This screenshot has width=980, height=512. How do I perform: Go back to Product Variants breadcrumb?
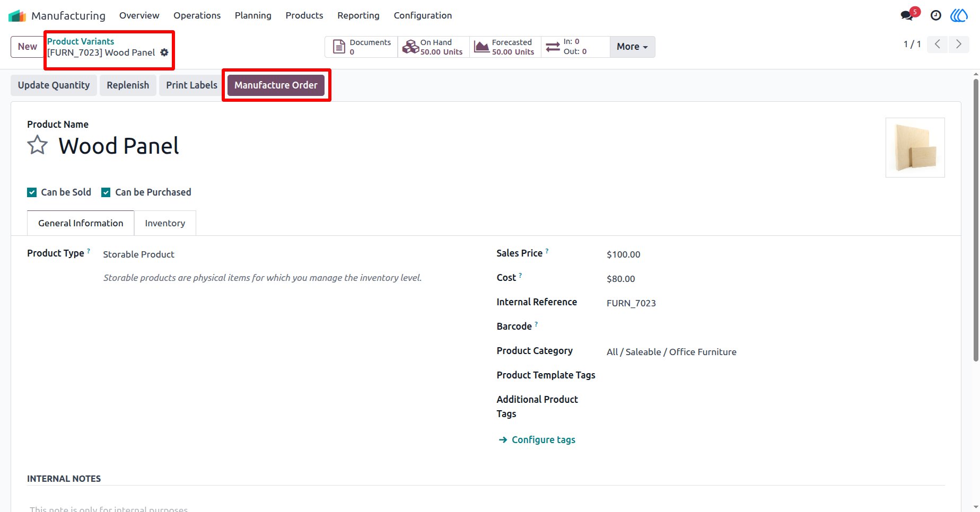pyautogui.click(x=81, y=41)
